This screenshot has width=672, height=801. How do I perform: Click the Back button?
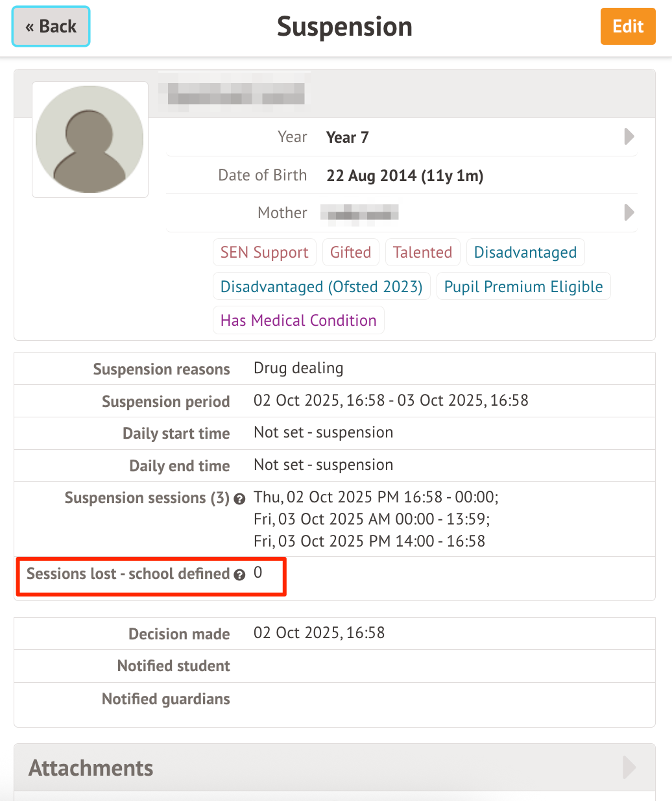tap(51, 27)
